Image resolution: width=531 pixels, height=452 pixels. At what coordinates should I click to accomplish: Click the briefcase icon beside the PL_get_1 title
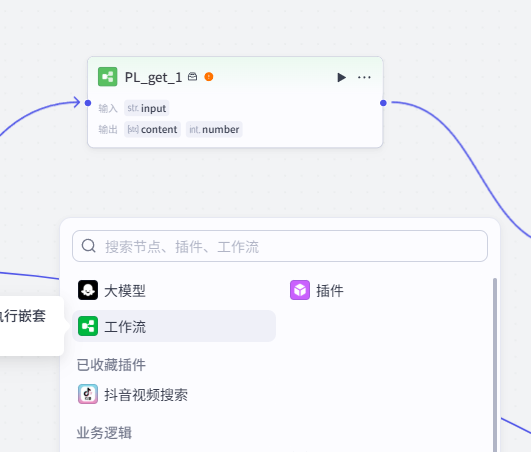(192, 77)
